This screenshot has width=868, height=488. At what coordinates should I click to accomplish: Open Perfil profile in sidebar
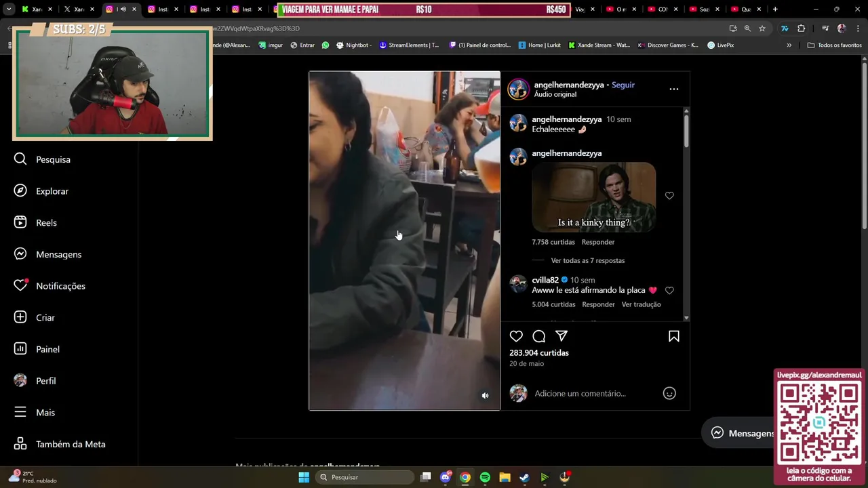[x=35, y=381]
